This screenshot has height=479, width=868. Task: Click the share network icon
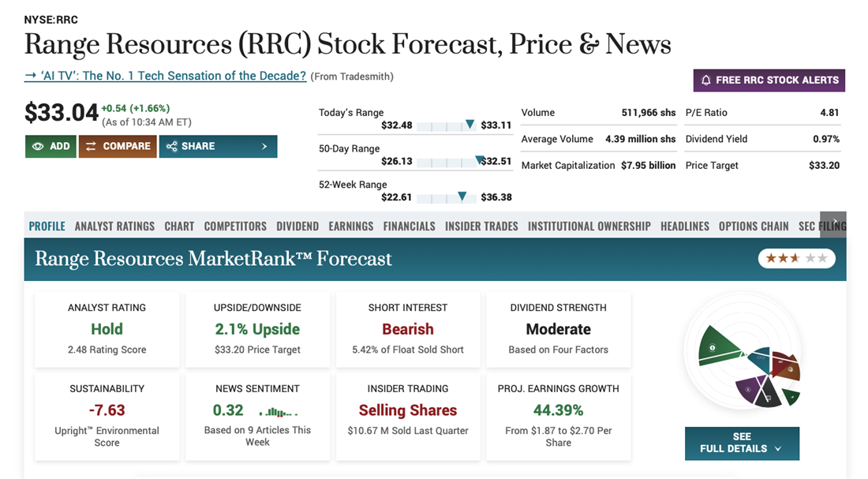tap(170, 146)
